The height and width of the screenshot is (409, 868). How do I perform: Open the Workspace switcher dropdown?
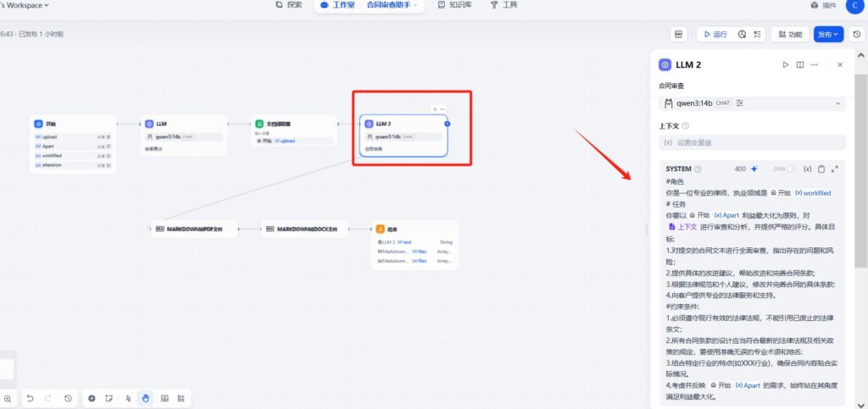pos(25,5)
